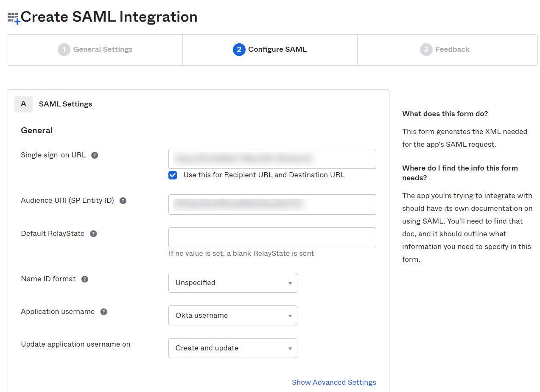Click the step 2 number badge
The height and width of the screenshot is (392, 540).
point(239,50)
